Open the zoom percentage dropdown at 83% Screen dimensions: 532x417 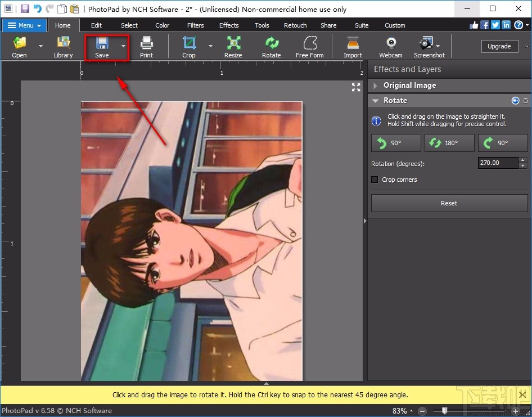[x=412, y=411]
